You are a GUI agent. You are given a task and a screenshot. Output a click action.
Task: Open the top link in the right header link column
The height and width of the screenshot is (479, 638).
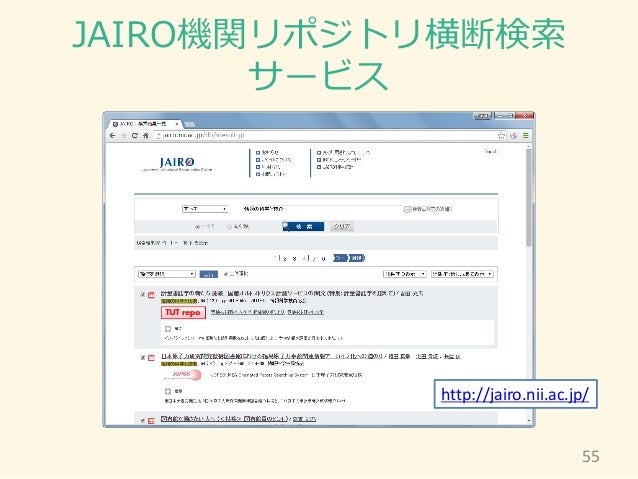(344, 153)
